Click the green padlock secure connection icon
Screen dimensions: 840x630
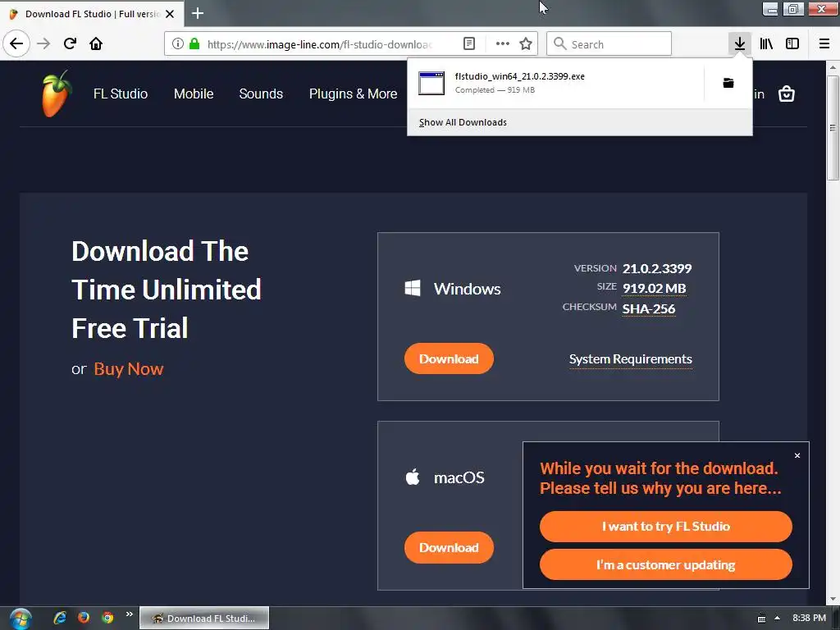click(x=194, y=44)
